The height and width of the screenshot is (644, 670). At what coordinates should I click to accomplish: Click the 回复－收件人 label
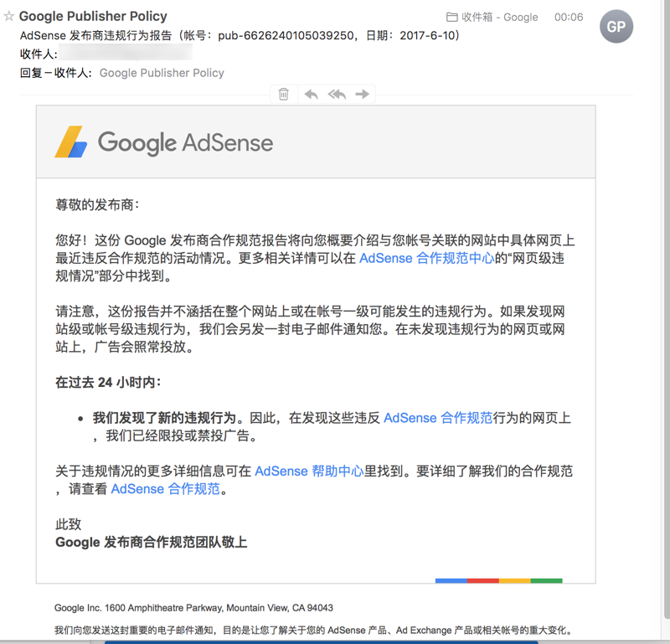click(55, 73)
